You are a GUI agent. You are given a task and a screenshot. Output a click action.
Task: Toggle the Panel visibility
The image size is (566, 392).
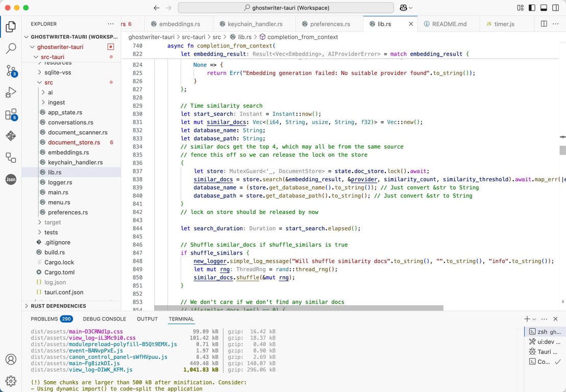[544, 8]
